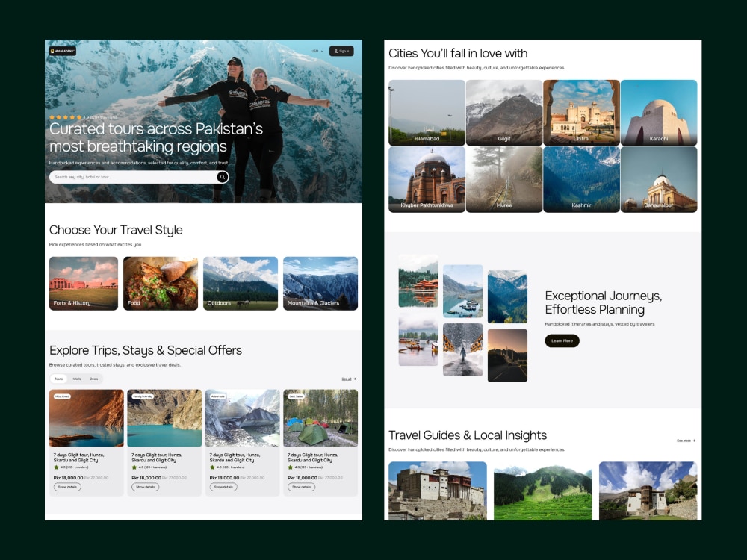
Task: Show details on the Adventure tour card
Action: point(223,487)
